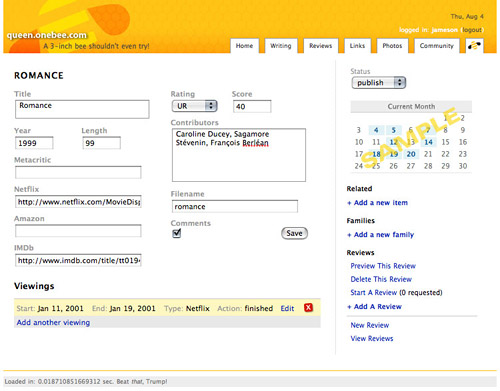The height and width of the screenshot is (391, 500).
Task: Click Add A Review link
Action: (x=374, y=307)
